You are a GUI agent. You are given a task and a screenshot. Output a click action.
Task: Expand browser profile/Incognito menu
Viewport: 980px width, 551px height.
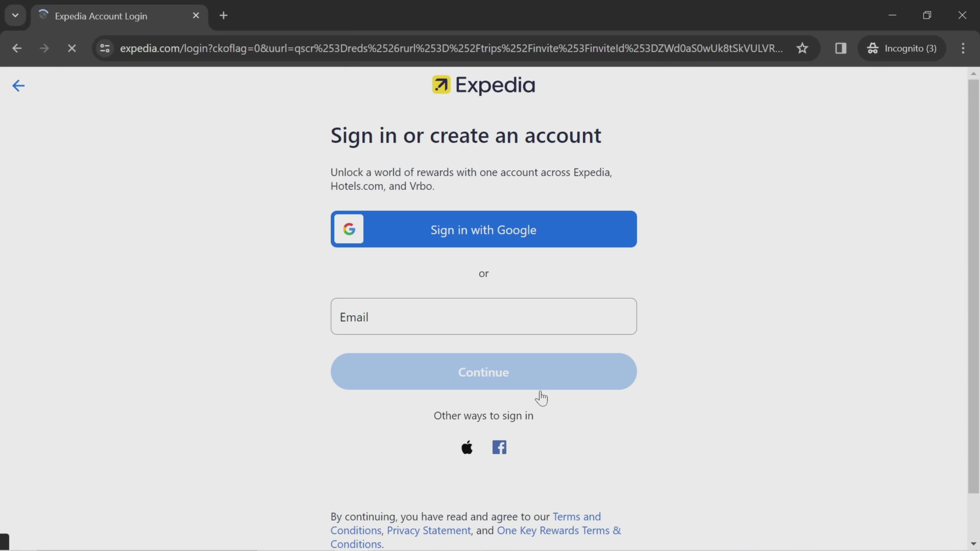point(911,48)
